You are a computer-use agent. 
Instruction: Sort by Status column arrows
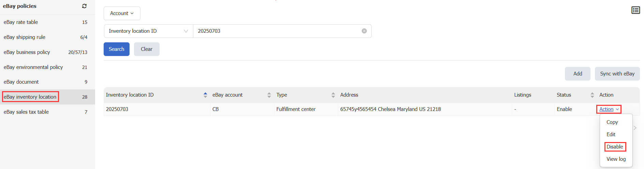[592, 95]
